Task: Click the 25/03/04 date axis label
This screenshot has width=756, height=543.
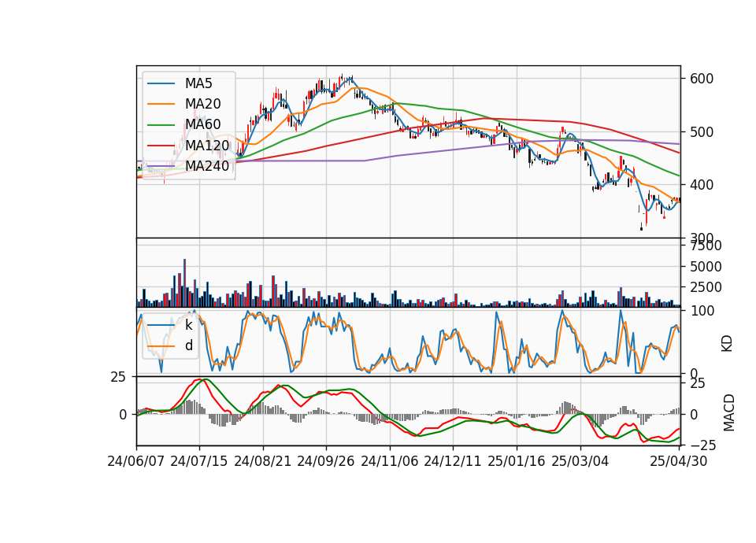Action: pos(580,461)
